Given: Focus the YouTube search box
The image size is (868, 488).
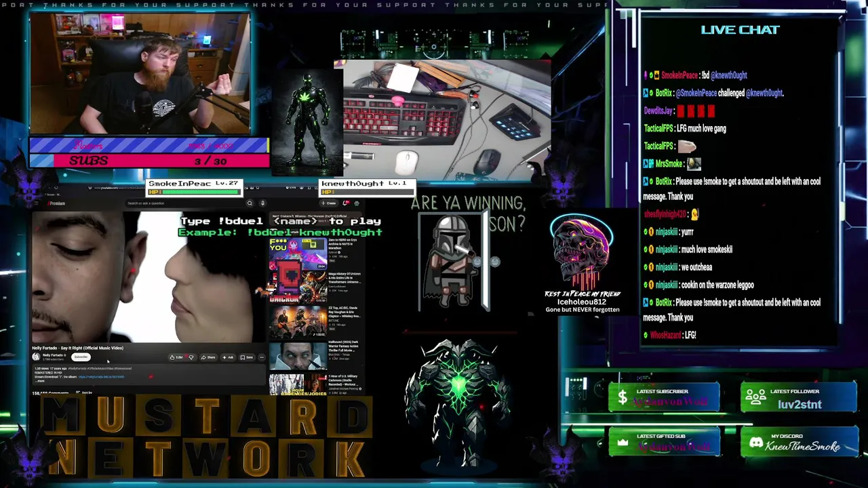Looking at the screenshot, I should point(185,203).
